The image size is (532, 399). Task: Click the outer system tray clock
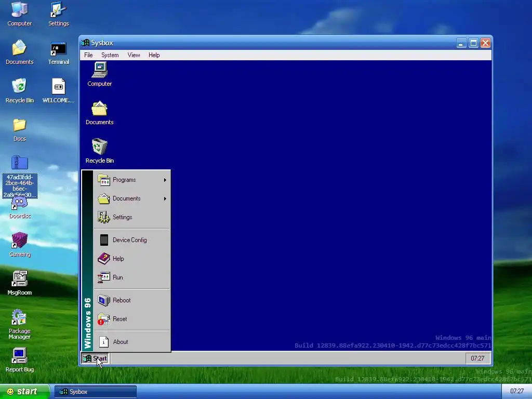(x=517, y=391)
